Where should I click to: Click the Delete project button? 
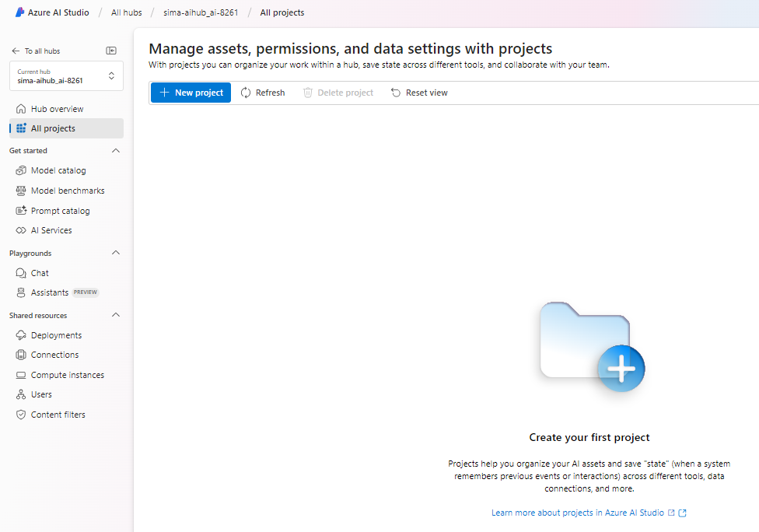(338, 93)
